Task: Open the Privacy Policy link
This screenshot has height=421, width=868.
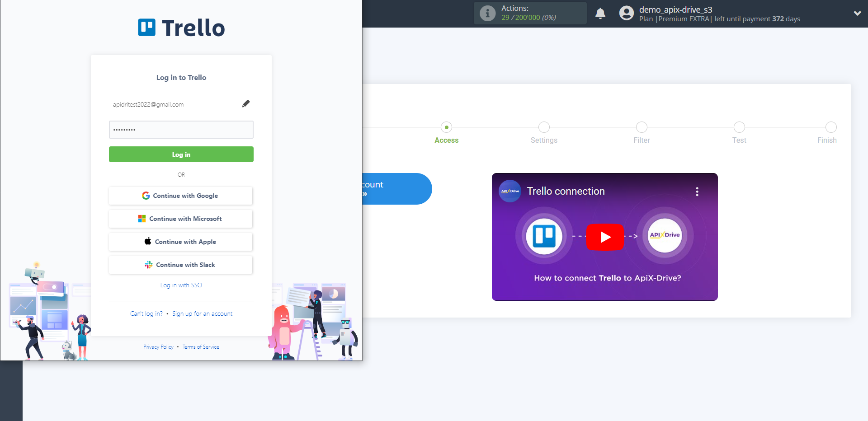Action: (158, 347)
